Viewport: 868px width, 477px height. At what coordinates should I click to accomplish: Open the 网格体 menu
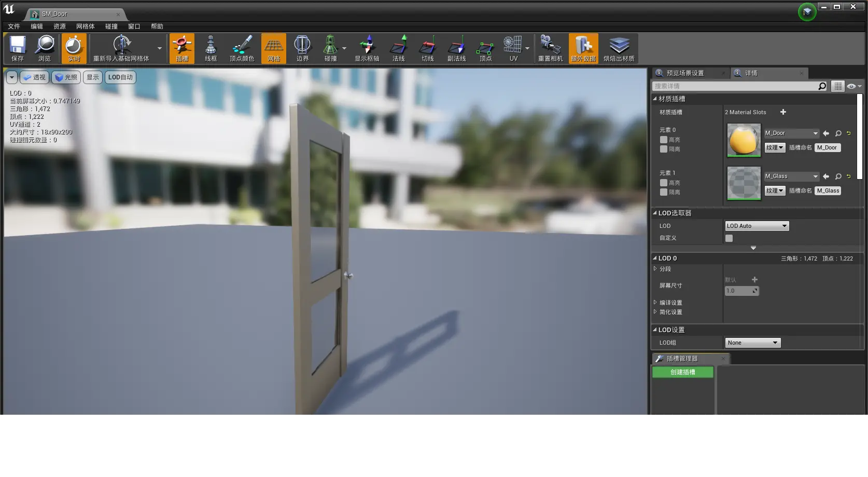(86, 26)
